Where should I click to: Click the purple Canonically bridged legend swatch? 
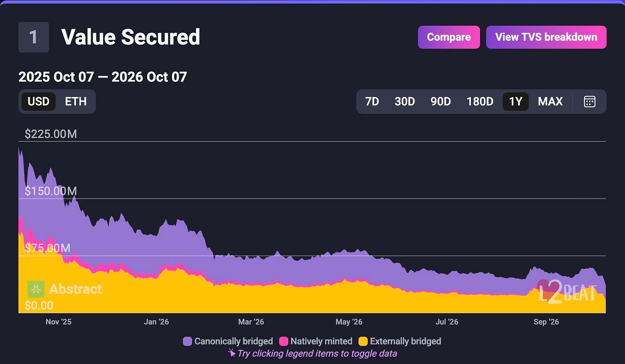pos(187,341)
